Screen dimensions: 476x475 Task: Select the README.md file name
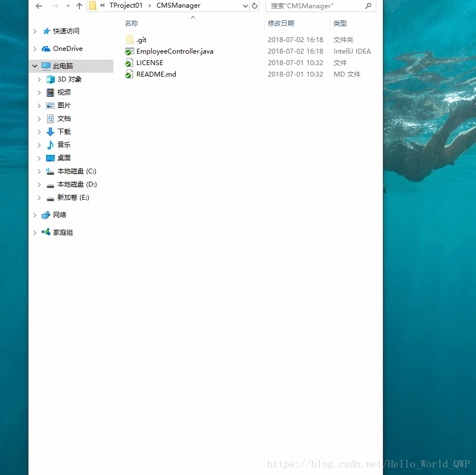pos(156,74)
